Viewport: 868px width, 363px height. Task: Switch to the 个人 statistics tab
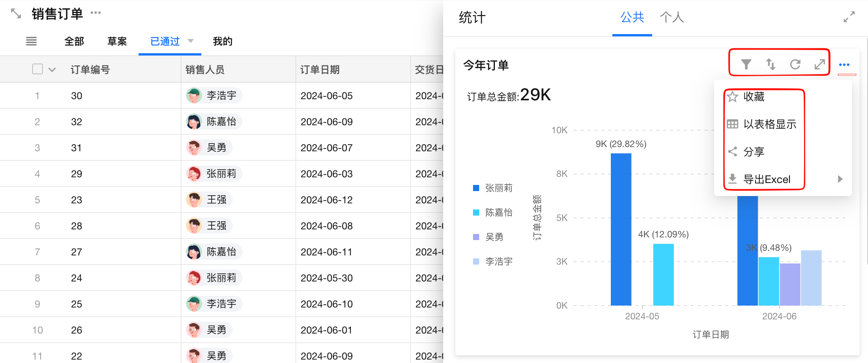pyautogui.click(x=672, y=17)
